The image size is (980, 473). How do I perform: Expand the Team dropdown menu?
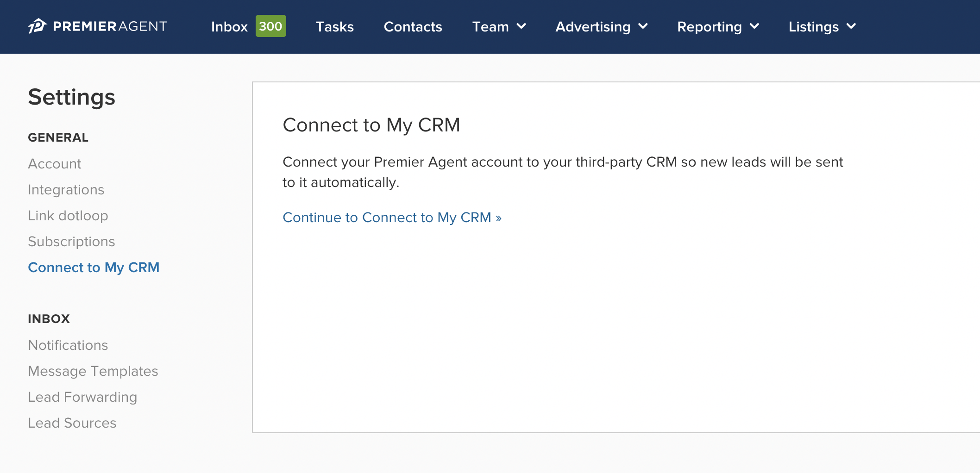[x=499, y=27]
